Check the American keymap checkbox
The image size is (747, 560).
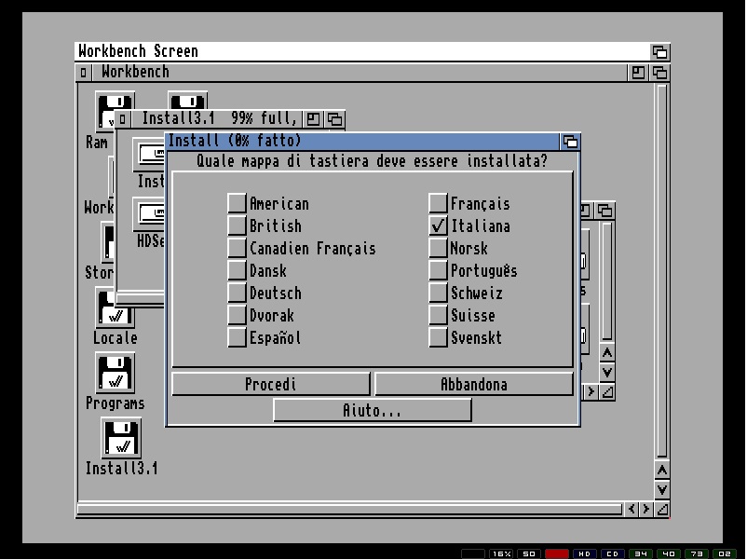point(237,203)
